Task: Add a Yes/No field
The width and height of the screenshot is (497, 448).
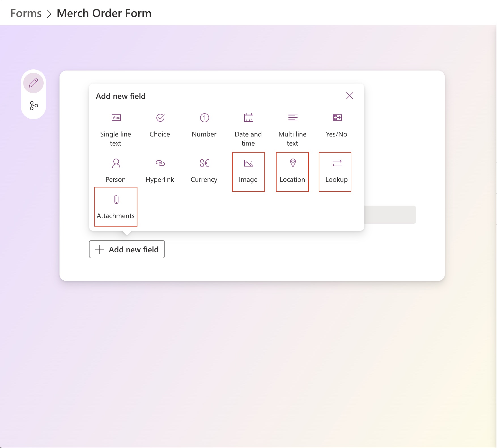Action: coord(337,125)
